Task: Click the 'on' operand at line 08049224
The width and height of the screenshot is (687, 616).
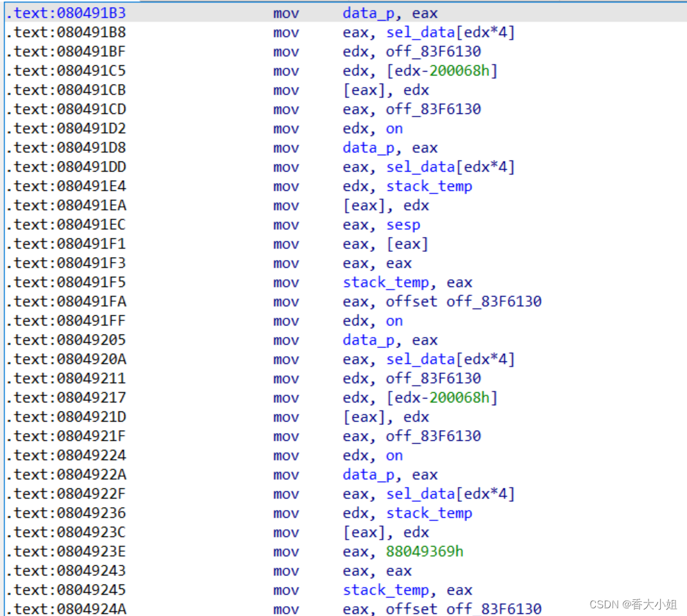Action: coord(394,456)
